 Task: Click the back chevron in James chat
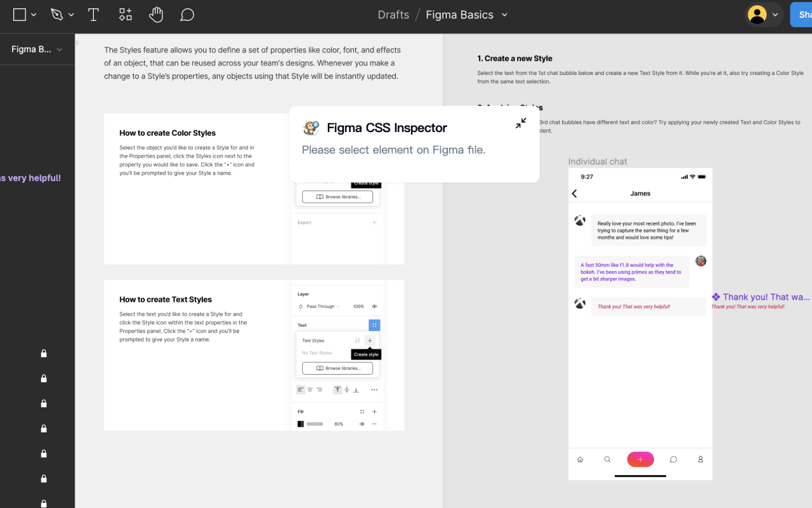click(575, 194)
